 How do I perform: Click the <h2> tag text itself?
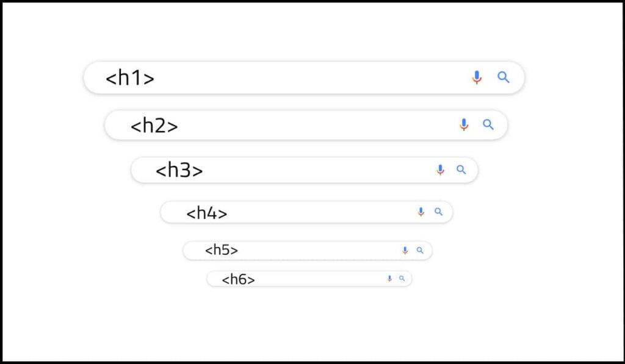click(154, 126)
